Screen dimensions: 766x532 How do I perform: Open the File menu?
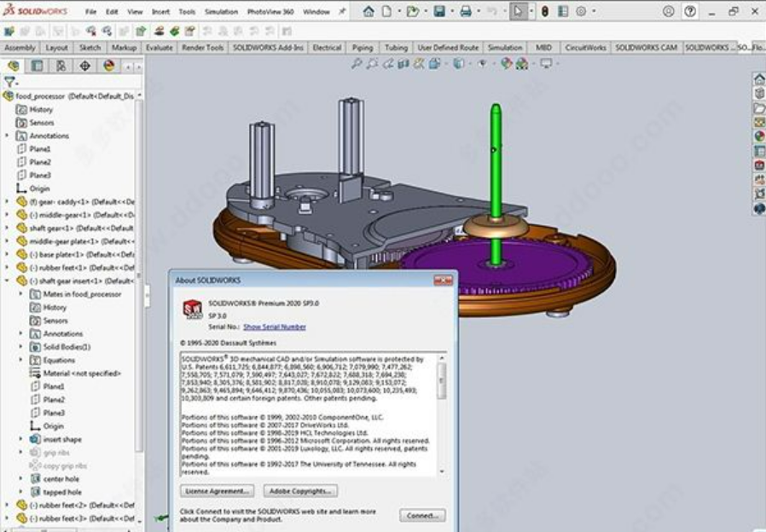(91, 12)
